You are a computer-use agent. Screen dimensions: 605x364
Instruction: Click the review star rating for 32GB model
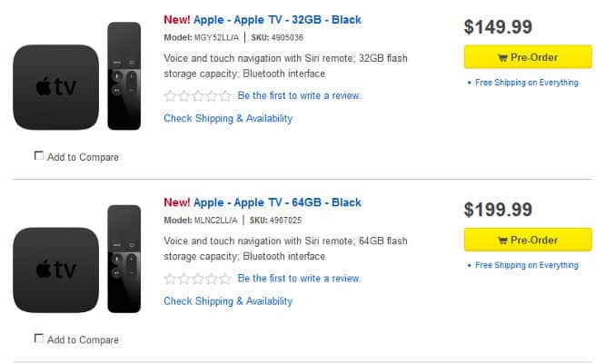coord(197,95)
